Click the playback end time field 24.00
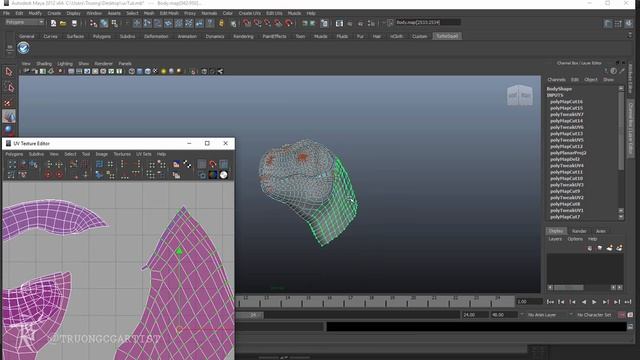 coord(476,315)
